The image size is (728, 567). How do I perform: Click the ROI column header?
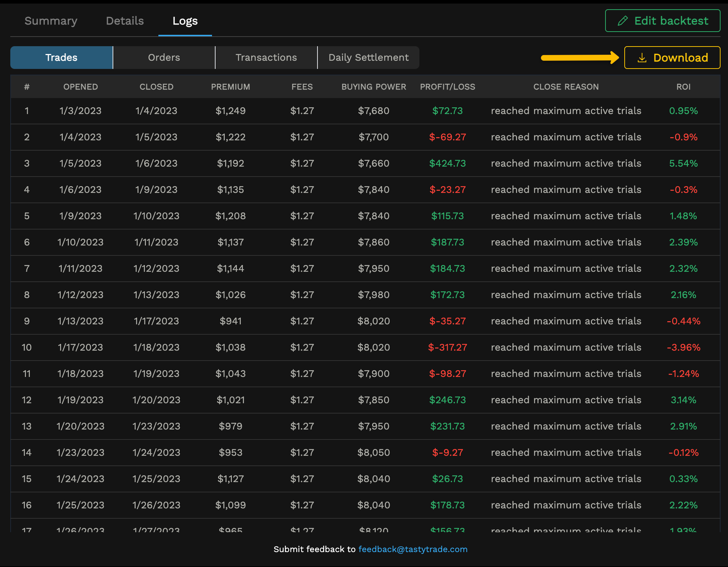(x=683, y=87)
